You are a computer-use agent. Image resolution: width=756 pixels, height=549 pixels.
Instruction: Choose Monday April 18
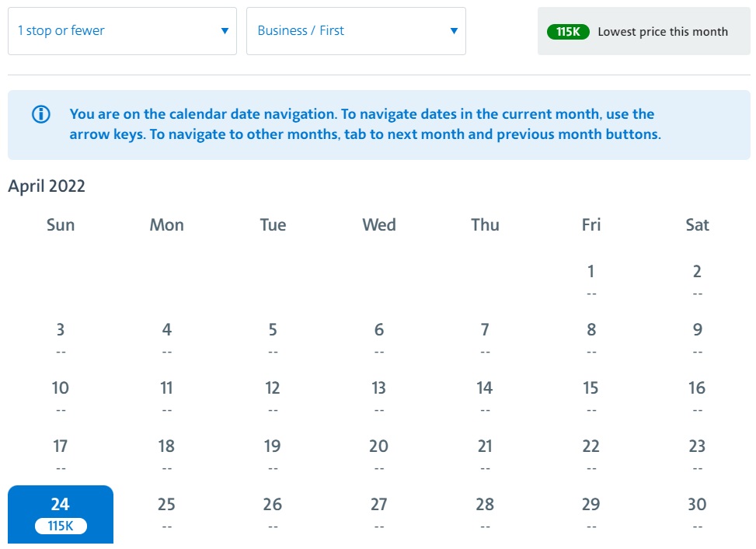tap(167, 456)
